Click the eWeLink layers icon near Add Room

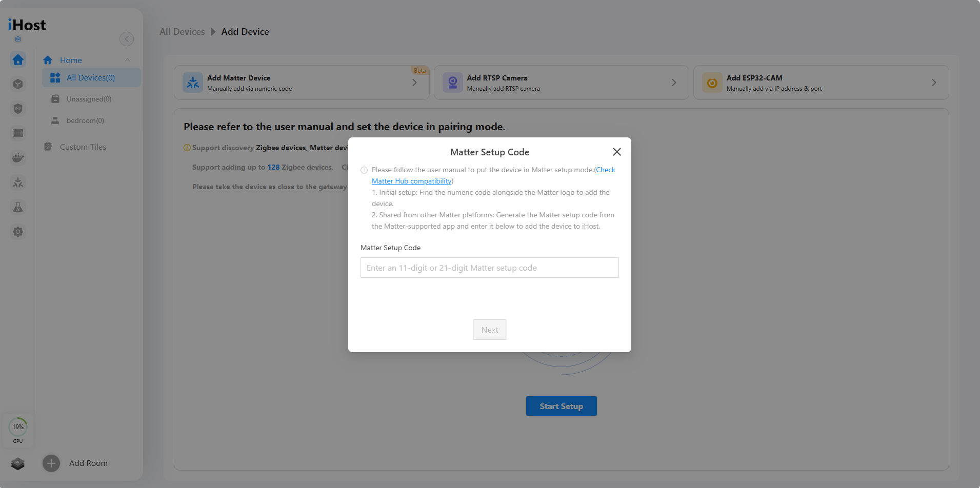point(18,463)
